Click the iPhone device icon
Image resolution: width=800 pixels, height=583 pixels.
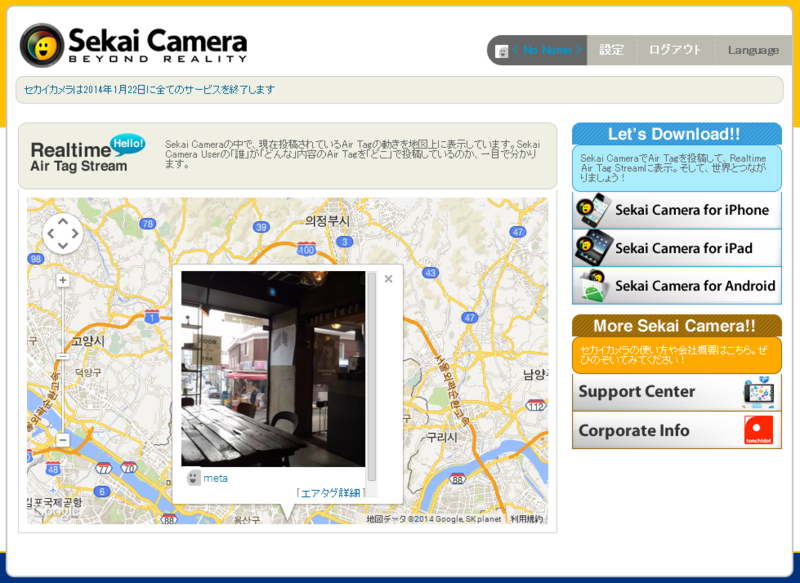[x=593, y=210]
